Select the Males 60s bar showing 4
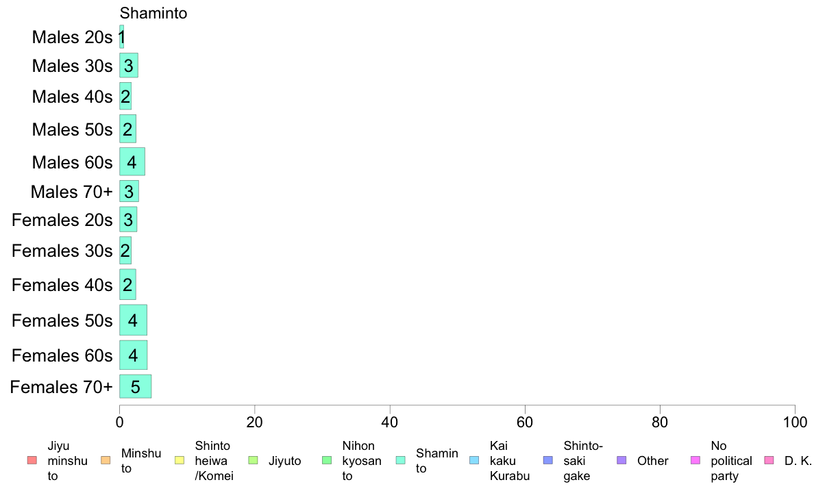 pos(132,162)
